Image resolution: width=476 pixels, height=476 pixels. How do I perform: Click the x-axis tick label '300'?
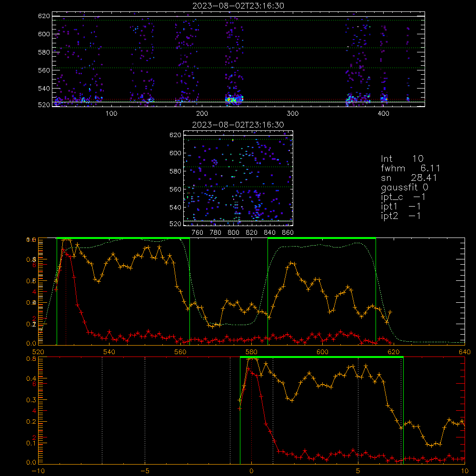pyautogui.click(x=293, y=114)
